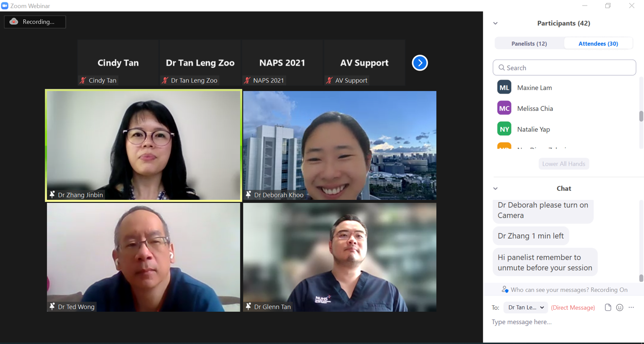Collapse the Chat panel
644x344 pixels.
pos(496,188)
